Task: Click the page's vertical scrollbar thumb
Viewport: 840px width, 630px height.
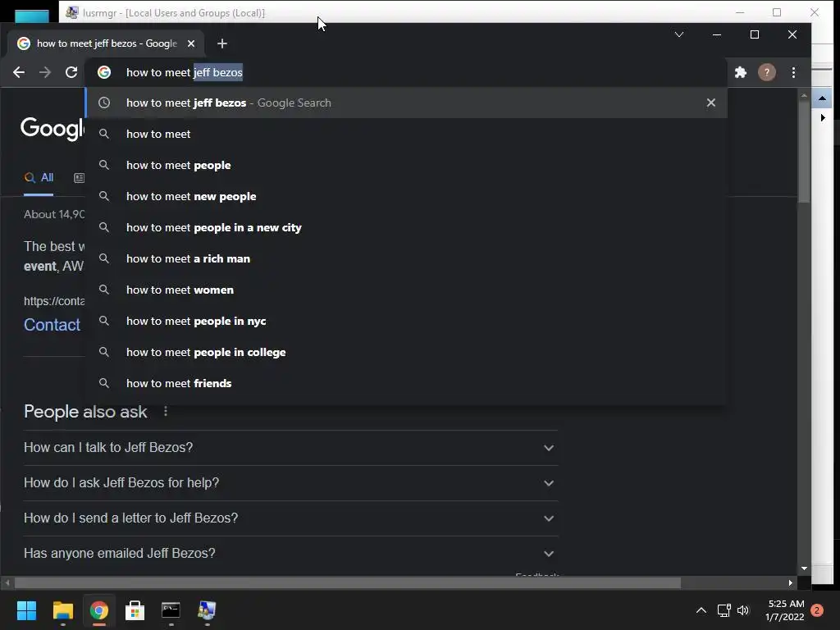Action: pyautogui.click(x=804, y=152)
